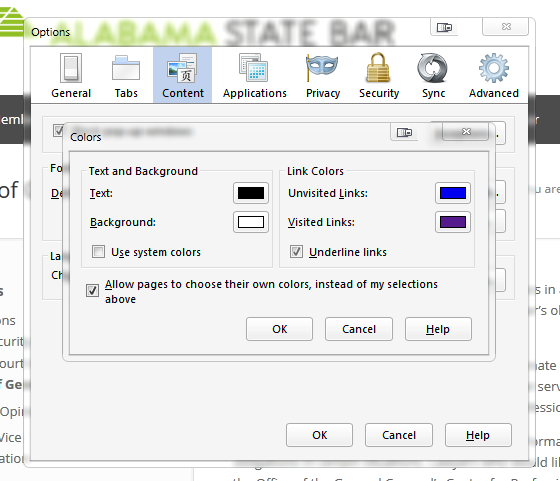Click Help in the Options window
Image resolution: width=560 pixels, height=481 pixels.
[478, 435]
